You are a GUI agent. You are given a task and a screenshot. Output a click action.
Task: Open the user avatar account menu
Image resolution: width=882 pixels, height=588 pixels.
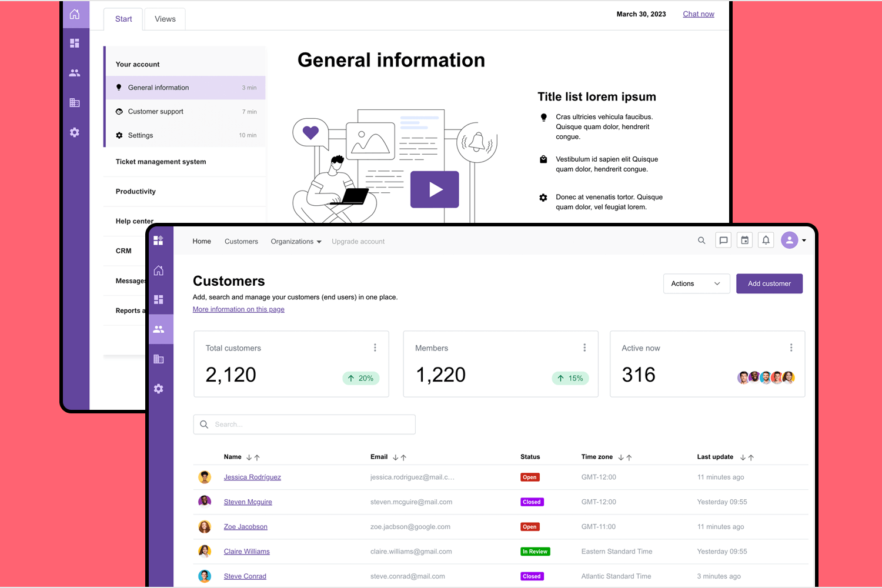click(793, 240)
